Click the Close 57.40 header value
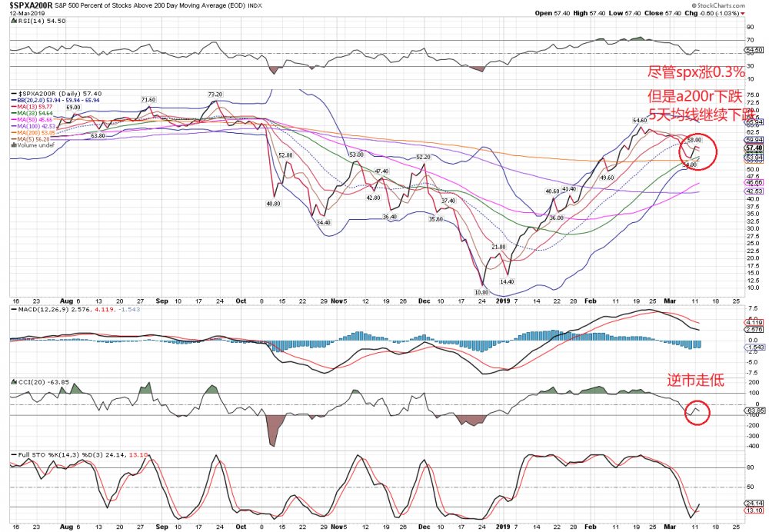 pyautogui.click(x=663, y=13)
